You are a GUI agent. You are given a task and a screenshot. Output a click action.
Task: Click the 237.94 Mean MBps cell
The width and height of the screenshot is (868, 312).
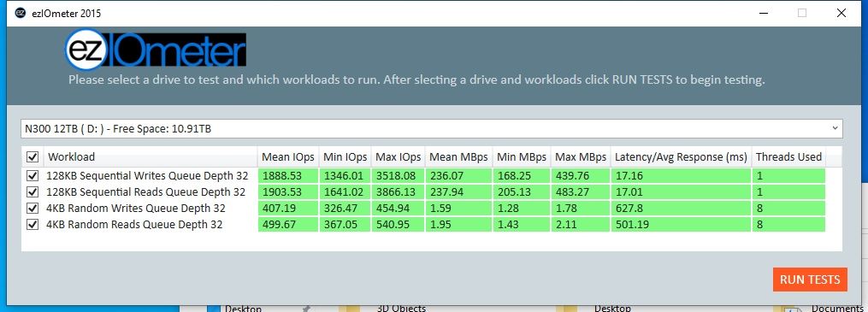click(458, 192)
